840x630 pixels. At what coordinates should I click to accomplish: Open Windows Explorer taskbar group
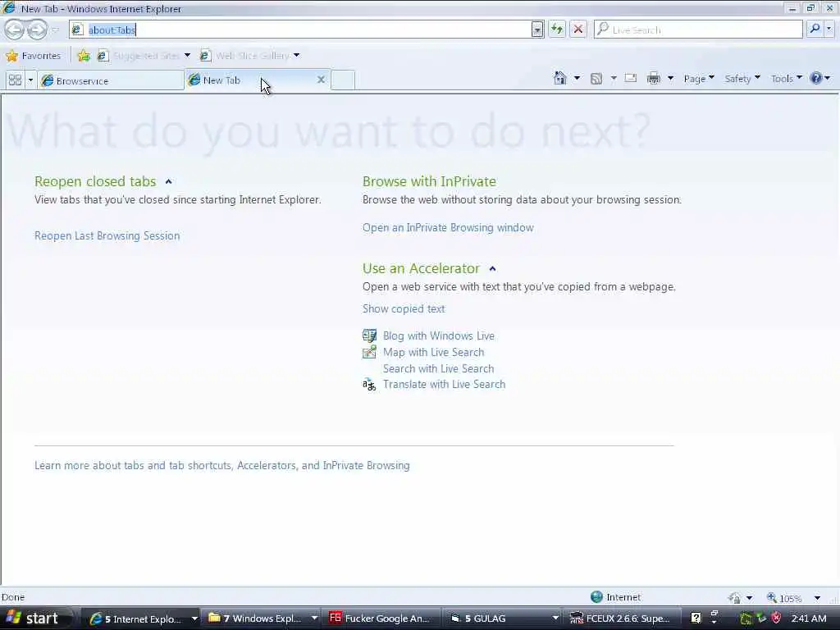[x=262, y=619]
